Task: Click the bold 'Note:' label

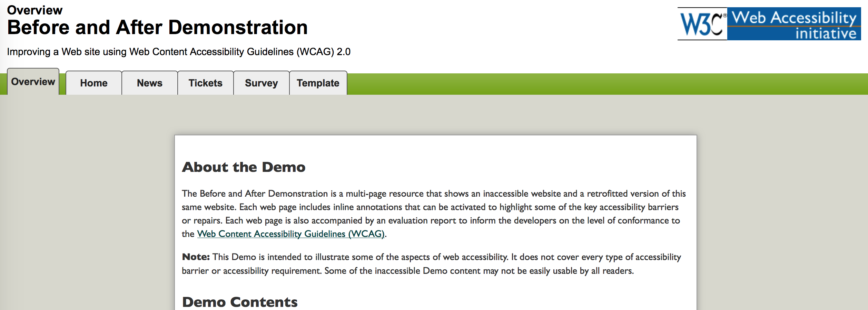Action: coord(196,257)
